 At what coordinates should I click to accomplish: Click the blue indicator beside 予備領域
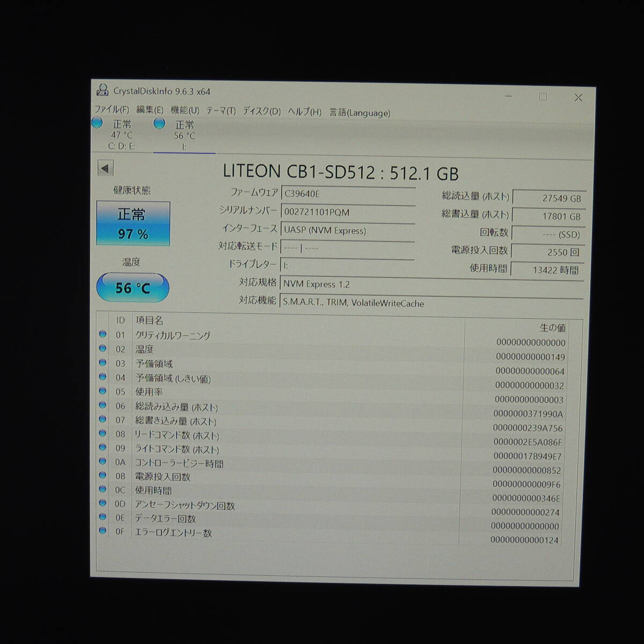point(103,363)
